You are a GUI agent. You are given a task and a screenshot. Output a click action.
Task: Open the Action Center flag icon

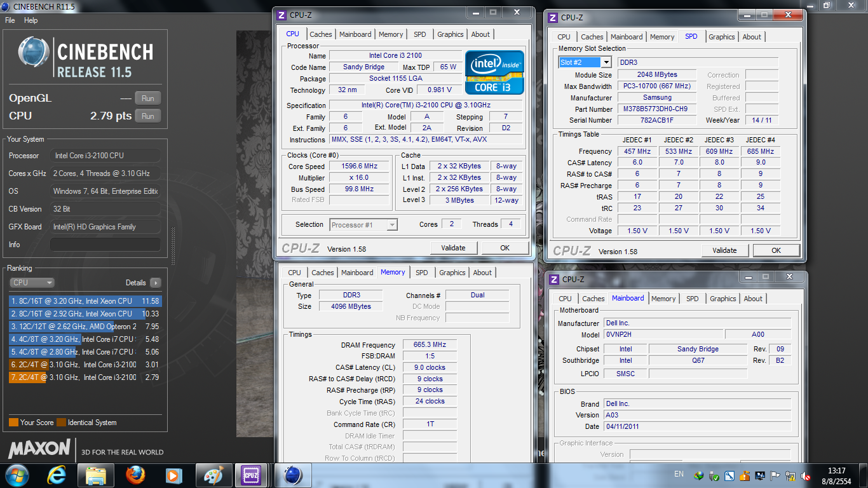pos(775,475)
